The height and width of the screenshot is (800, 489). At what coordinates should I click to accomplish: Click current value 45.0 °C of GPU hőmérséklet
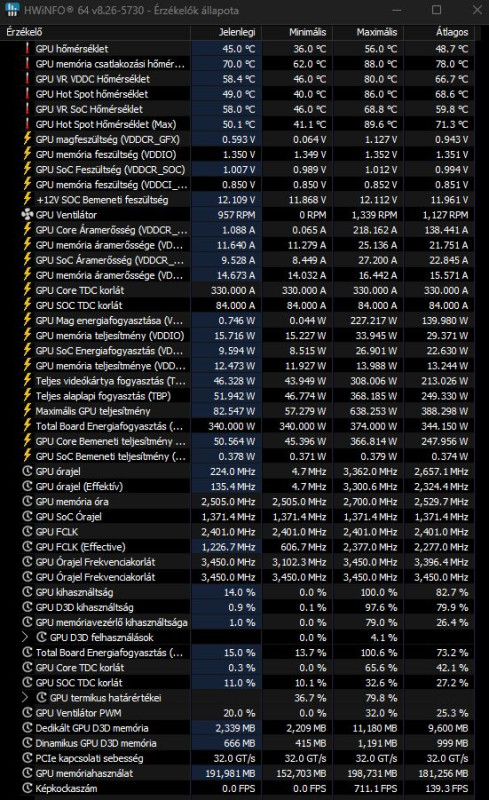coord(238,49)
